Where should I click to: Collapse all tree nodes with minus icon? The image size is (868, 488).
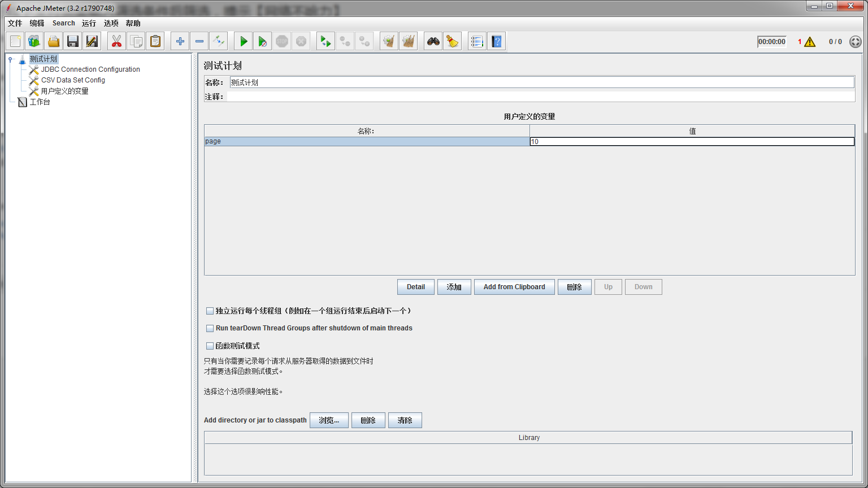199,41
